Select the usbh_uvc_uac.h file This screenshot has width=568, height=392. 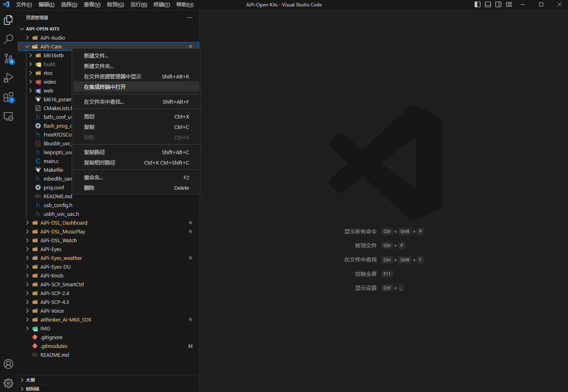[108, 214]
